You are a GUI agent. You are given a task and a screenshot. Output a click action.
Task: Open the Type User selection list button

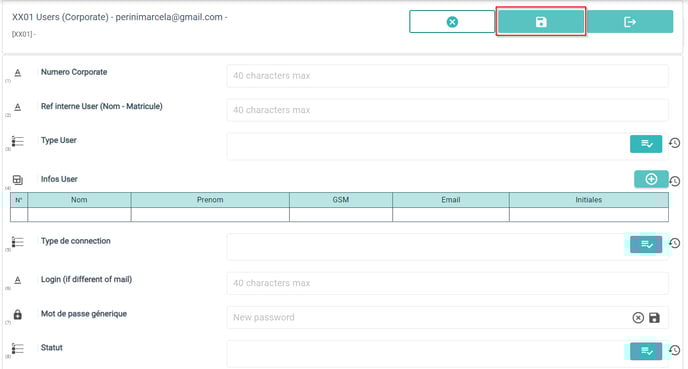[x=646, y=144]
